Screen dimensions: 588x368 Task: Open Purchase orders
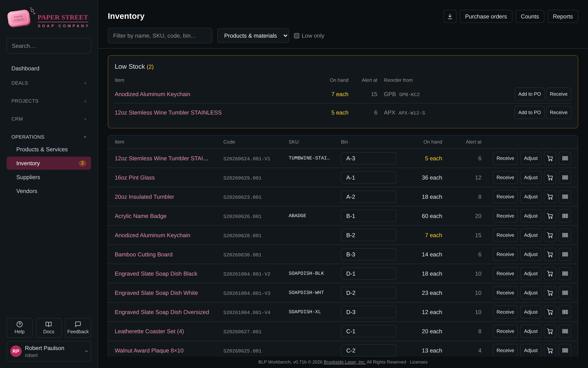486,16
